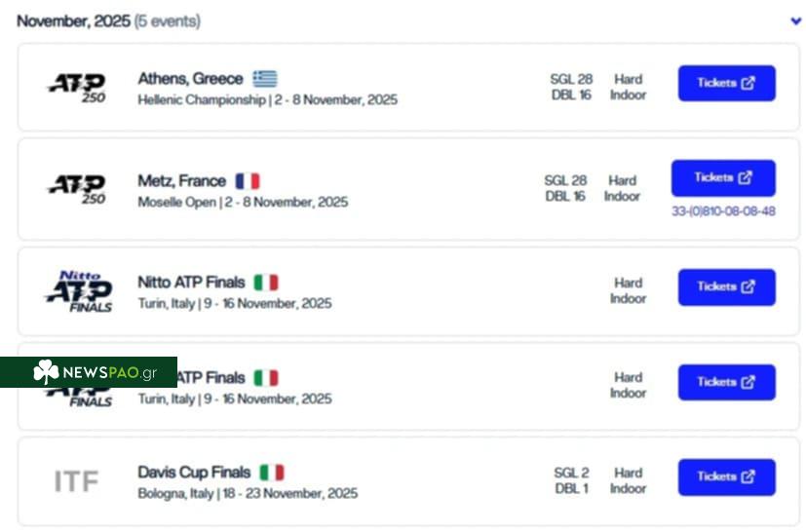Click the Metz phone number 33-(0)810-08-08-48
806x532 pixels.
click(723, 211)
